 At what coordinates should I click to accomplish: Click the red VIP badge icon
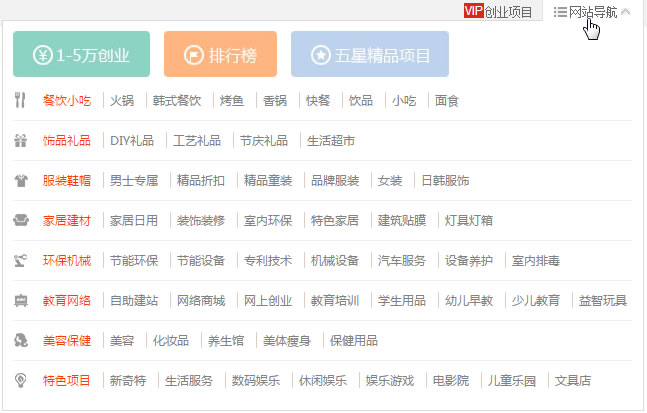click(473, 10)
